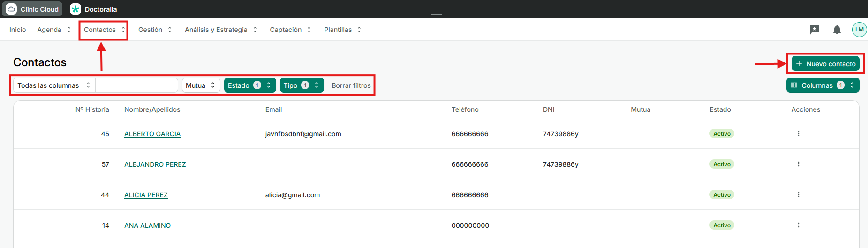
Task: Open actions menu for Alberto Garcia
Action: point(798,134)
